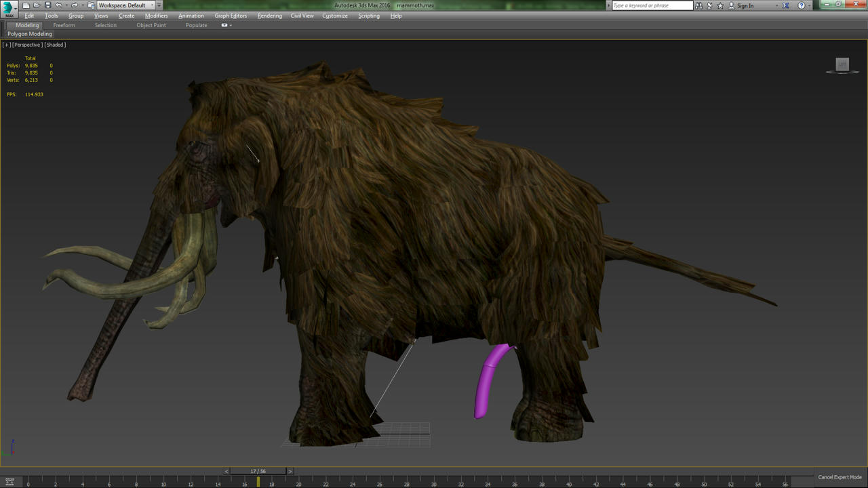Open the Autodesk Exchange Apps icon
The width and height of the screenshot is (868, 488).
[786, 5]
